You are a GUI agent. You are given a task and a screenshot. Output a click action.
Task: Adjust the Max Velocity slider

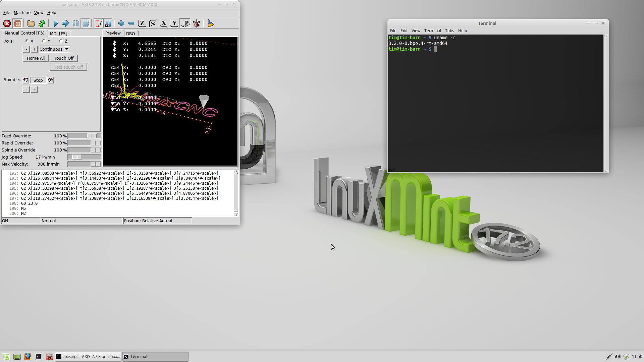click(x=84, y=164)
